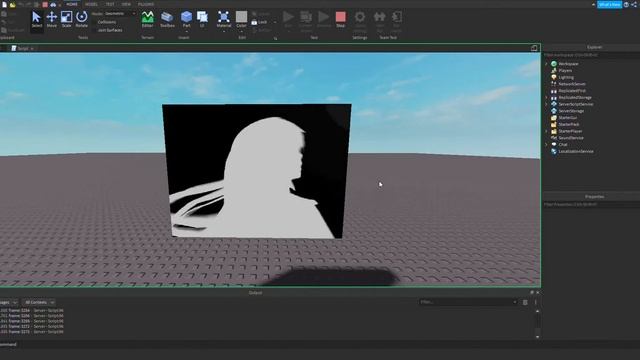This screenshot has width=640, height=360.
Task: Close the Output panel
Action: pos(538,293)
